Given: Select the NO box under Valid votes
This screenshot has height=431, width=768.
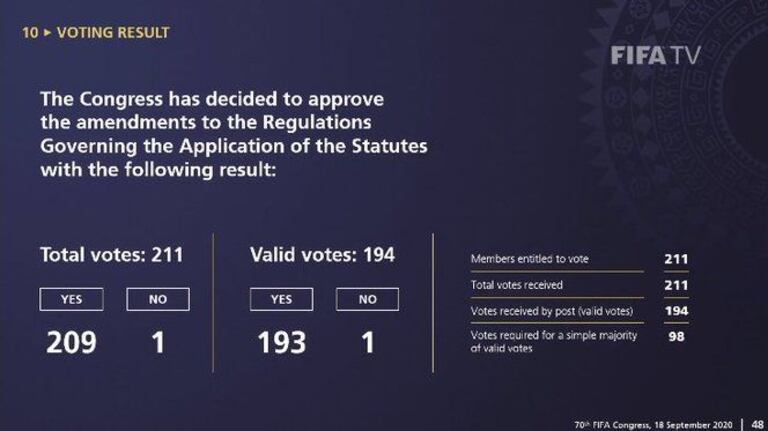Looking at the screenshot, I should (x=367, y=299).
